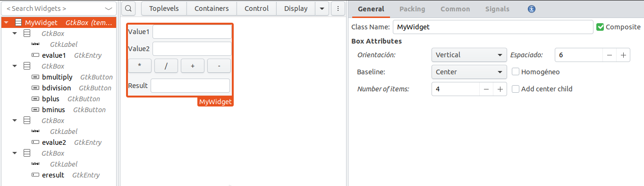Open the three-dot overflow menu
The height and width of the screenshot is (186, 644).
338,9
